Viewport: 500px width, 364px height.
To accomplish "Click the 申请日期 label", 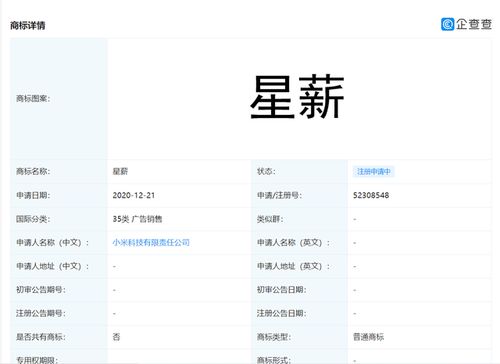I will pyautogui.click(x=33, y=195).
